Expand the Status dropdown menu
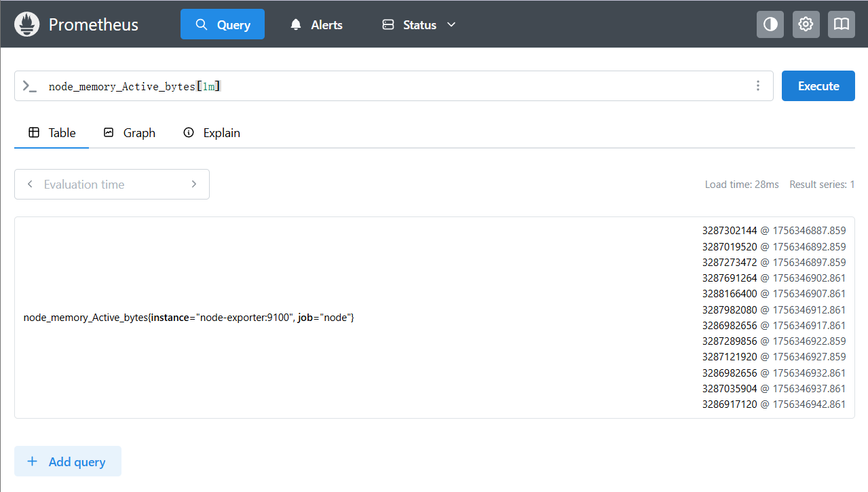The image size is (868, 492). (419, 24)
